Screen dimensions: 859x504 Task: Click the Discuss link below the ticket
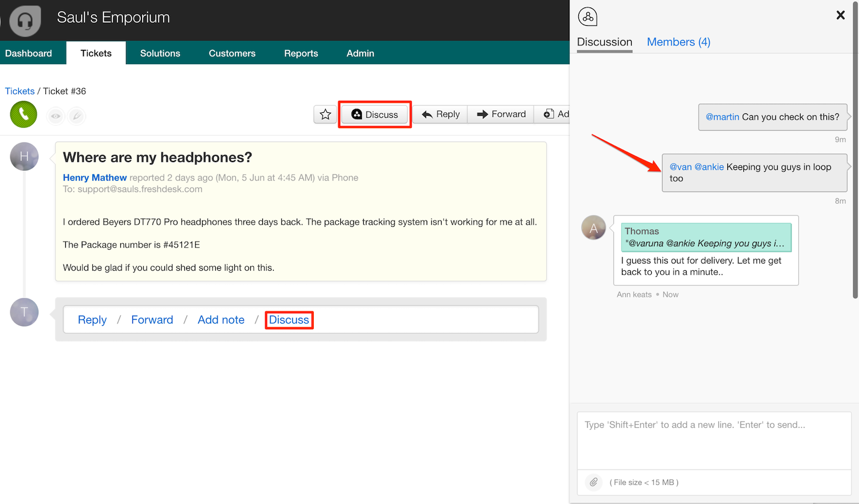[x=289, y=320]
